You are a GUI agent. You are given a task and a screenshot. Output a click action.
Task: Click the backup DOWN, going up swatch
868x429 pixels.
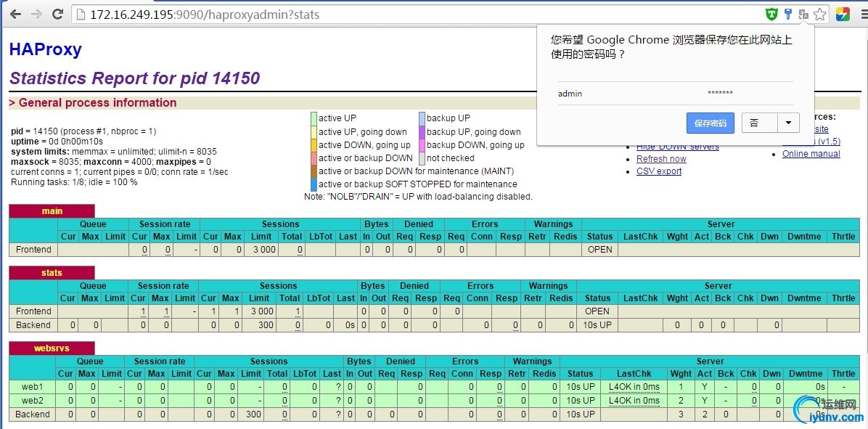(x=422, y=145)
